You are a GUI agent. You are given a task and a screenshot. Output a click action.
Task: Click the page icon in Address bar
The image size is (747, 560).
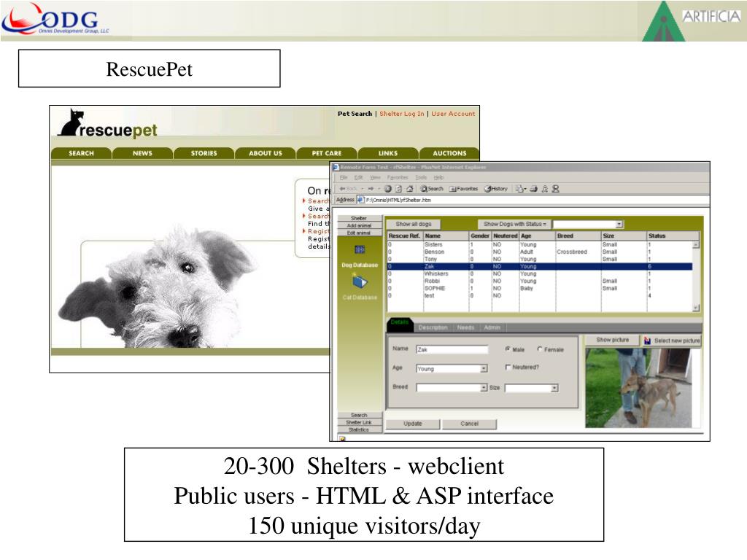[x=360, y=200]
